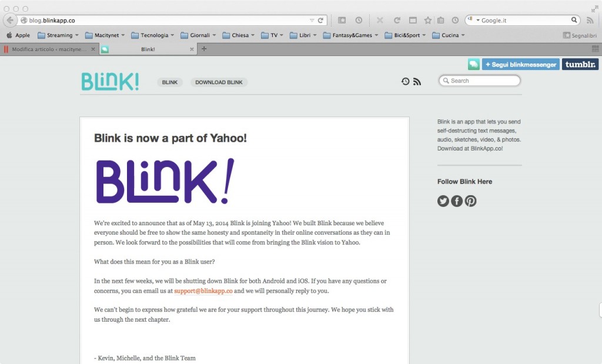Bookmark this page with the star icon
Screen dimensions: 602x364
click(428, 21)
